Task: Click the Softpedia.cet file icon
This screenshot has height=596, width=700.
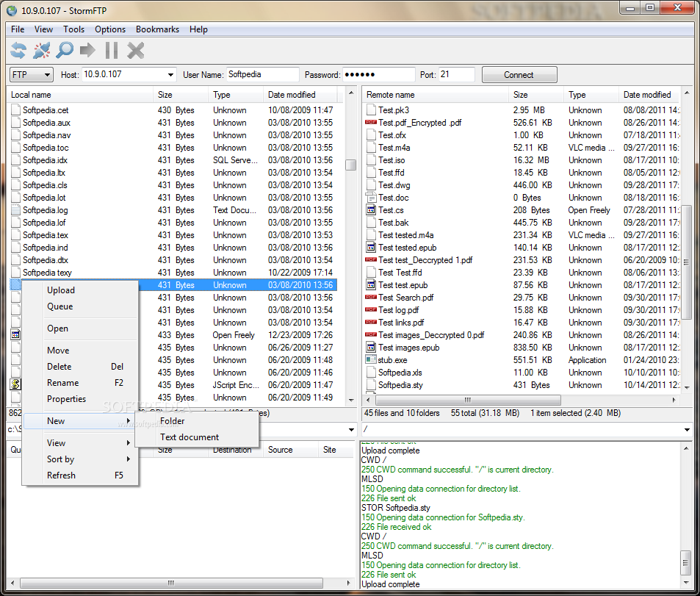Action: pos(15,109)
